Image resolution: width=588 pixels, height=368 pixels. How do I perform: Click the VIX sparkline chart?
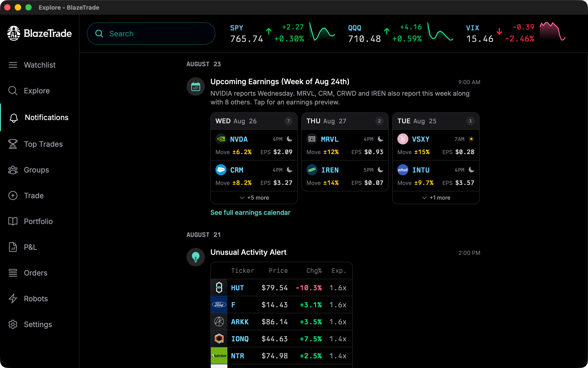[x=553, y=32]
